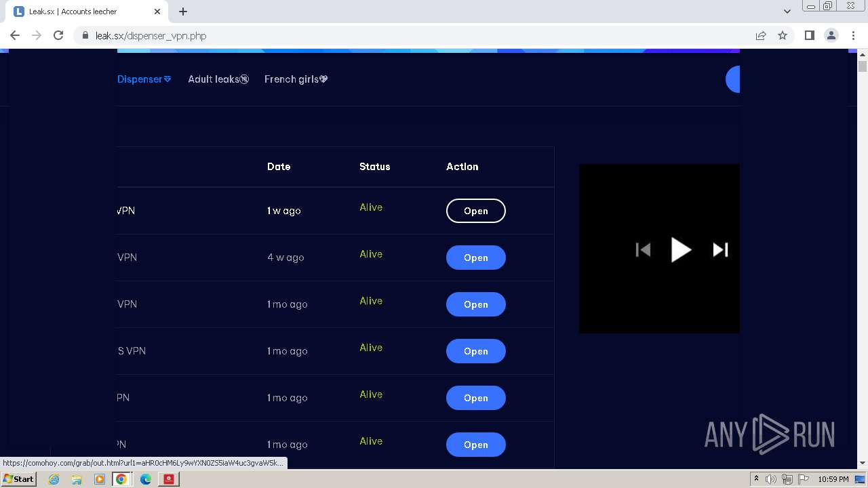Skip to previous track in player
Screen dimensions: 868x488
[643, 249]
